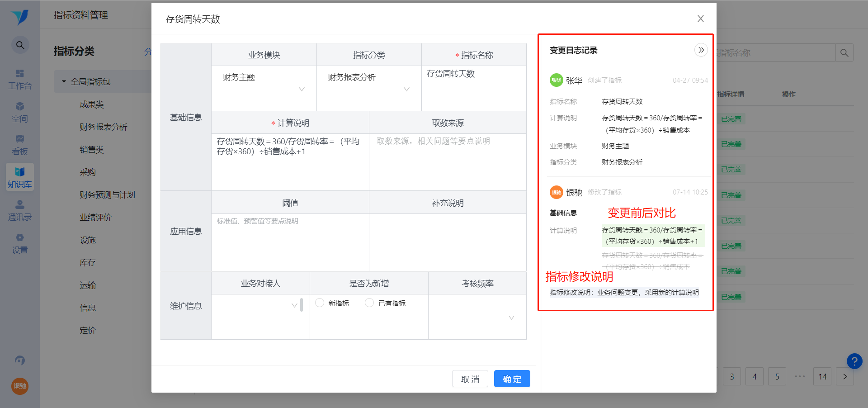
Task: Click the 取数来源 text area
Action: click(x=448, y=161)
